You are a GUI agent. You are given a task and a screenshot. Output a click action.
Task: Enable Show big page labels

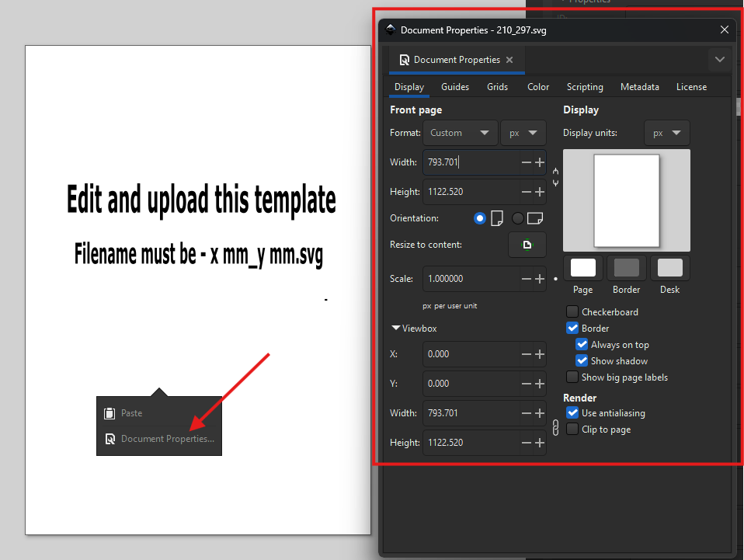pos(572,377)
